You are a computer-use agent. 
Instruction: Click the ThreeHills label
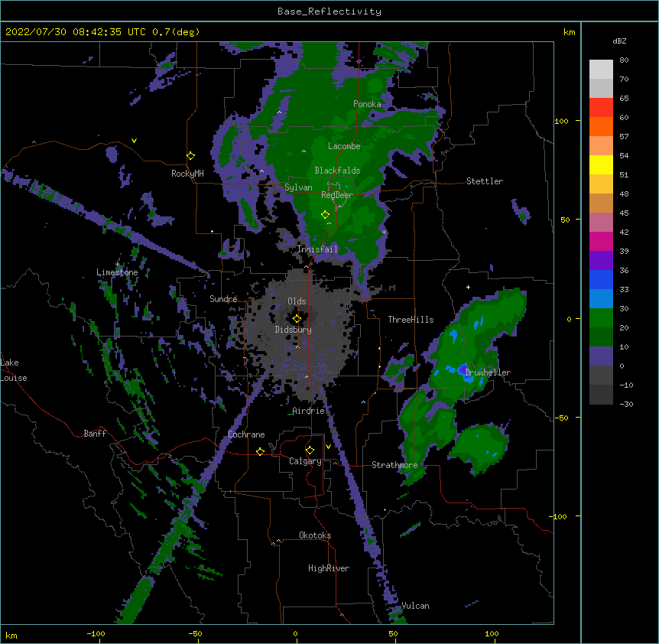click(x=411, y=320)
